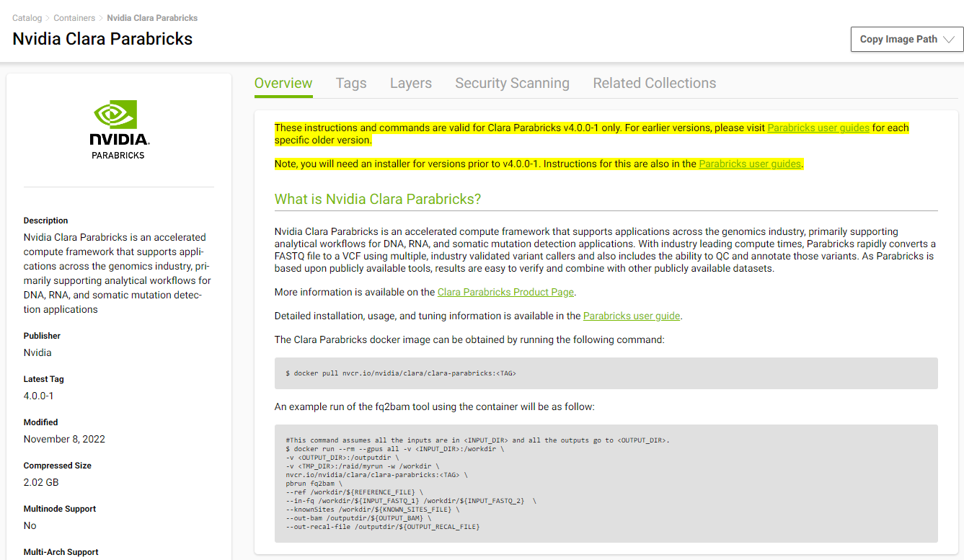Viewport: 964px width, 560px height.
Task: Click the chevron on Copy Image Path
Action: coord(949,40)
